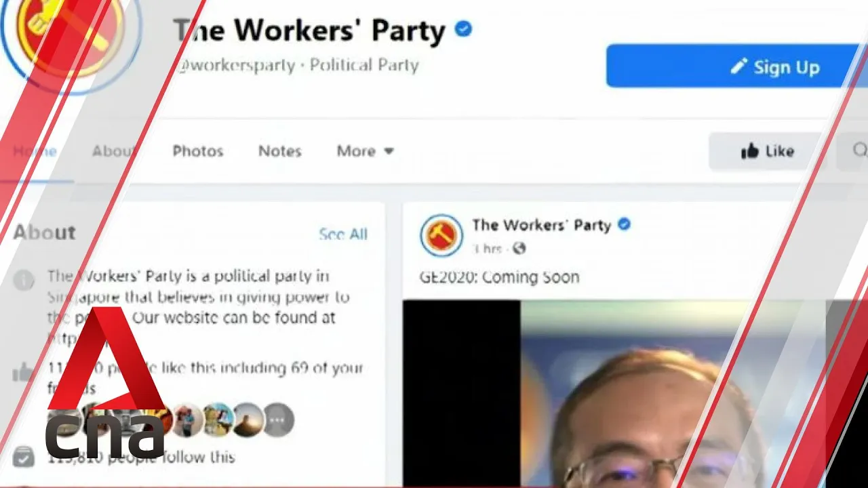Like the Workers' Party page
The height and width of the screenshot is (488, 868).
[x=767, y=151]
